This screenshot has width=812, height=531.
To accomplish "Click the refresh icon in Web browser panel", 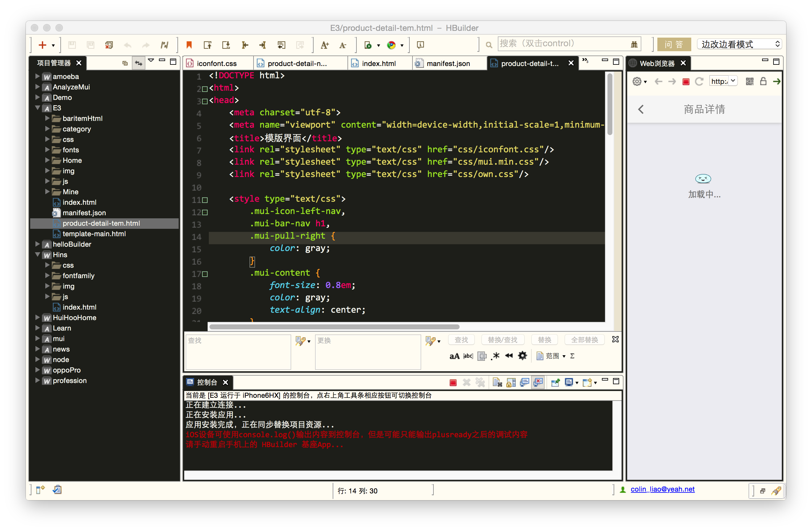I will pos(699,81).
